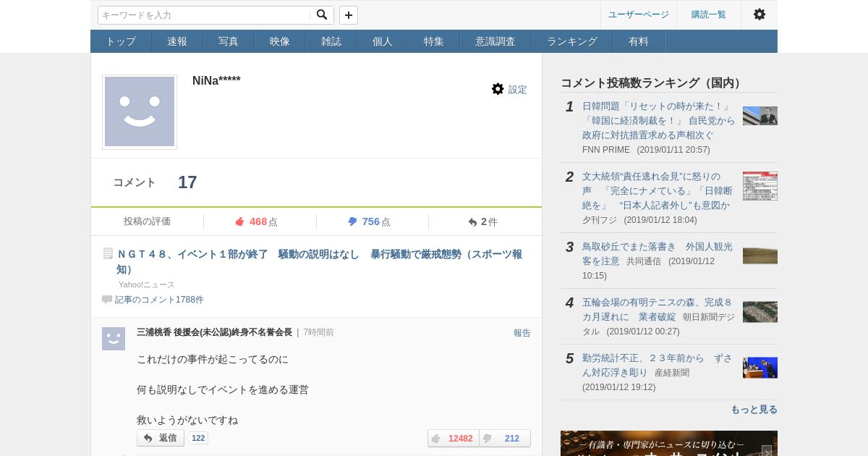This screenshot has width=868, height=456.
Task: Focus the キーワードを入力 search field
Action: click(x=205, y=15)
